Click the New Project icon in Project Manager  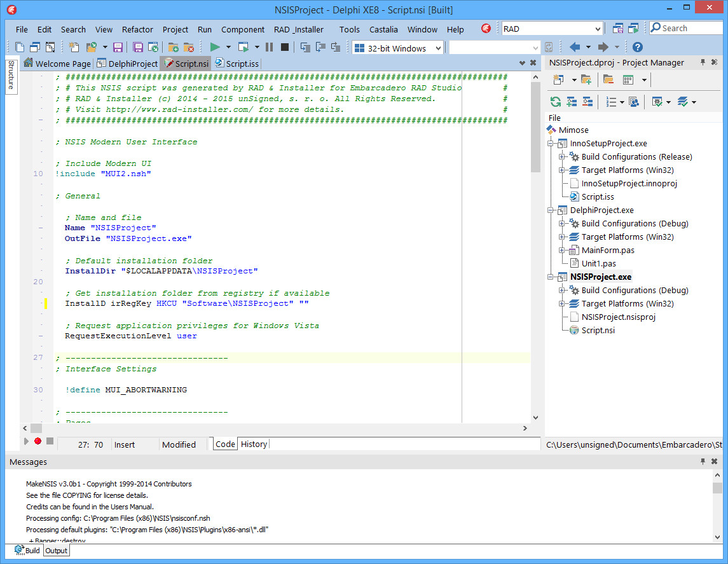coord(558,80)
